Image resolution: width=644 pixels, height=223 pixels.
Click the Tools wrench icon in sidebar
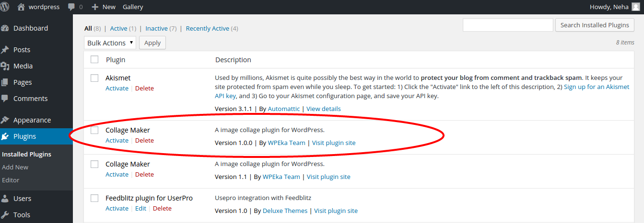[5, 215]
